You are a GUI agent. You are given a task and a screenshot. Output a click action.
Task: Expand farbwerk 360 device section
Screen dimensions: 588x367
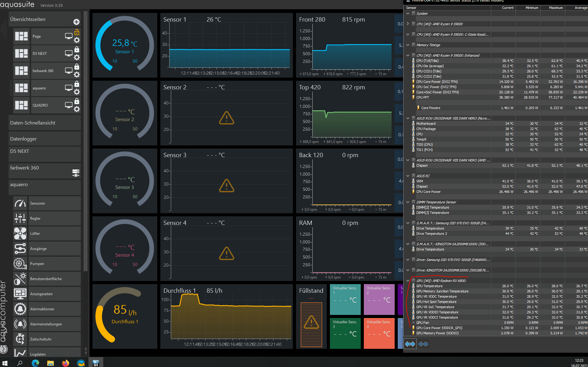coord(45,171)
